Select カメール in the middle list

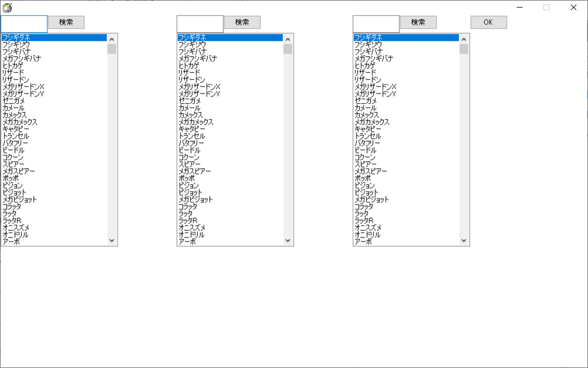point(230,108)
